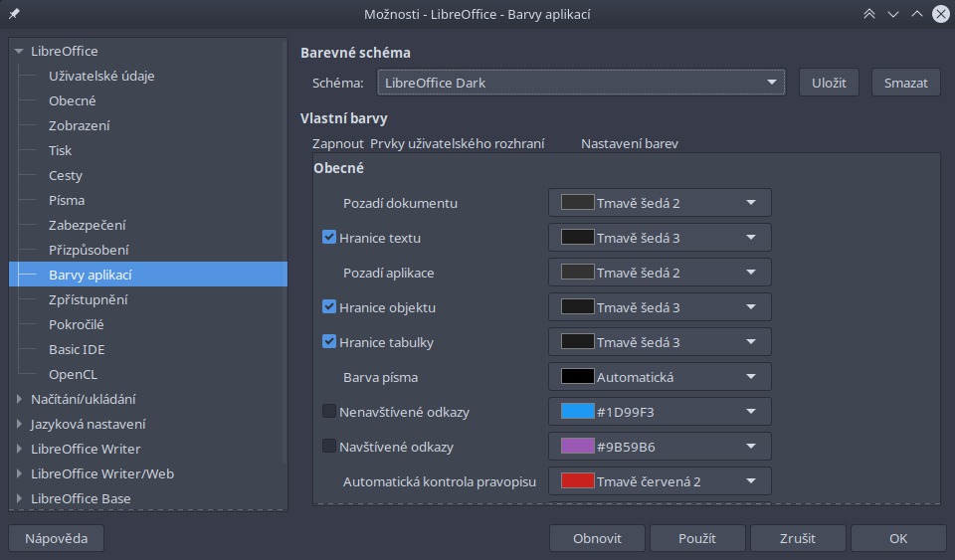Click the blue #1D99F3 color swatch
Image resolution: width=955 pixels, height=560 pixels.
[577, 411]
